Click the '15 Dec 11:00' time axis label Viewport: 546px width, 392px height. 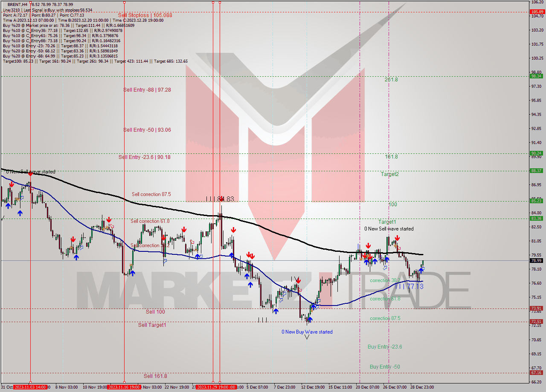[340, 387]
